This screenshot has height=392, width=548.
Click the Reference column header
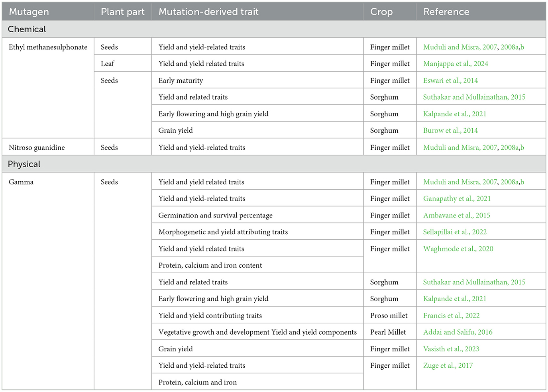pos(446,12)
